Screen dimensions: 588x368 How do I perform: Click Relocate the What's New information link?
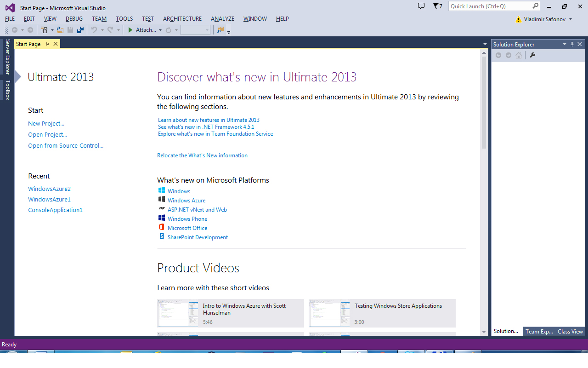(202, 155)
